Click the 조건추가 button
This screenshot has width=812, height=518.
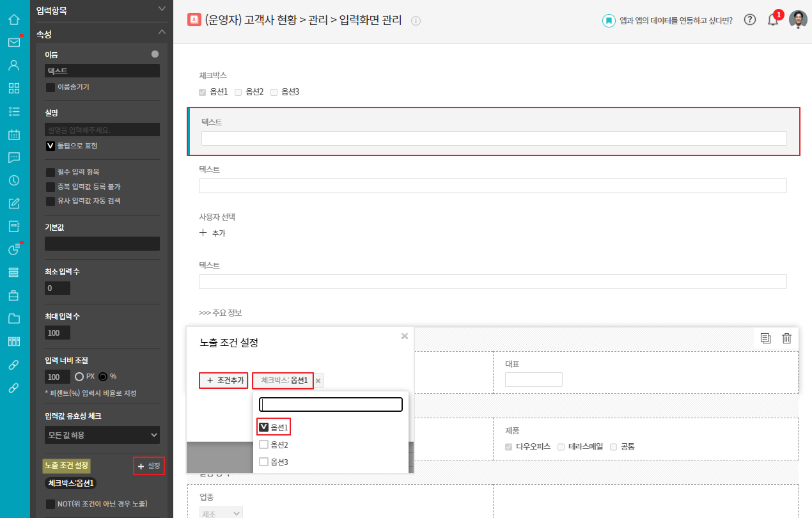(223, 381)
